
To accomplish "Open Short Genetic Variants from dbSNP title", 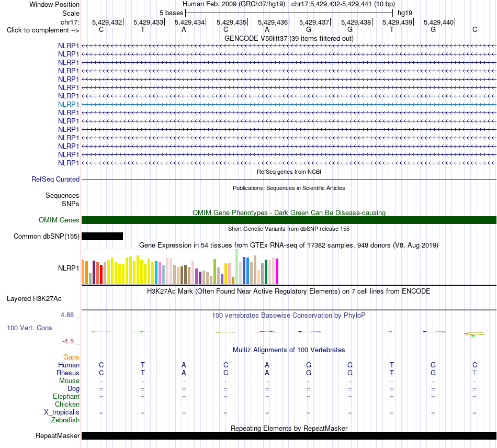I will click(x=289, y=229).
